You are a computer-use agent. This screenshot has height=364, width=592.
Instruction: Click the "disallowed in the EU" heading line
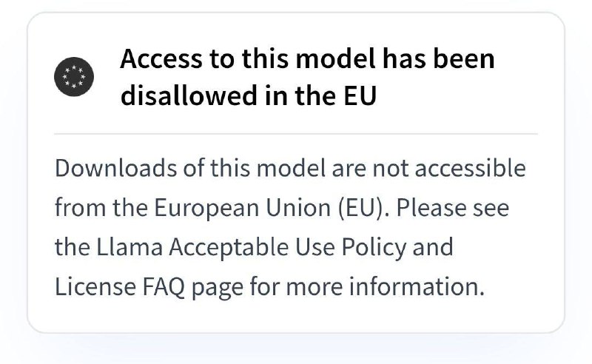click(249, 95)
